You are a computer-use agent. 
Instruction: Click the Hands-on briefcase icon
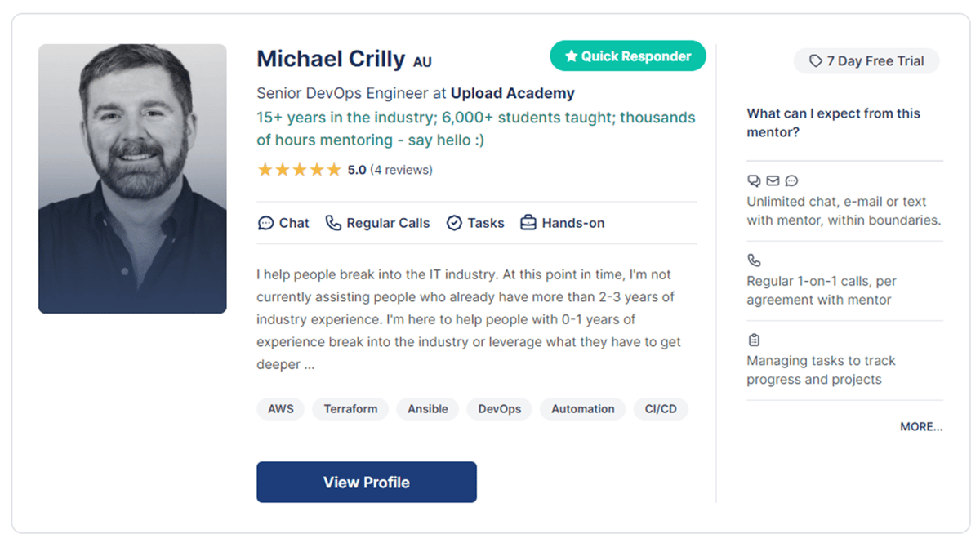pyautogui.click(x=528, y=223)
